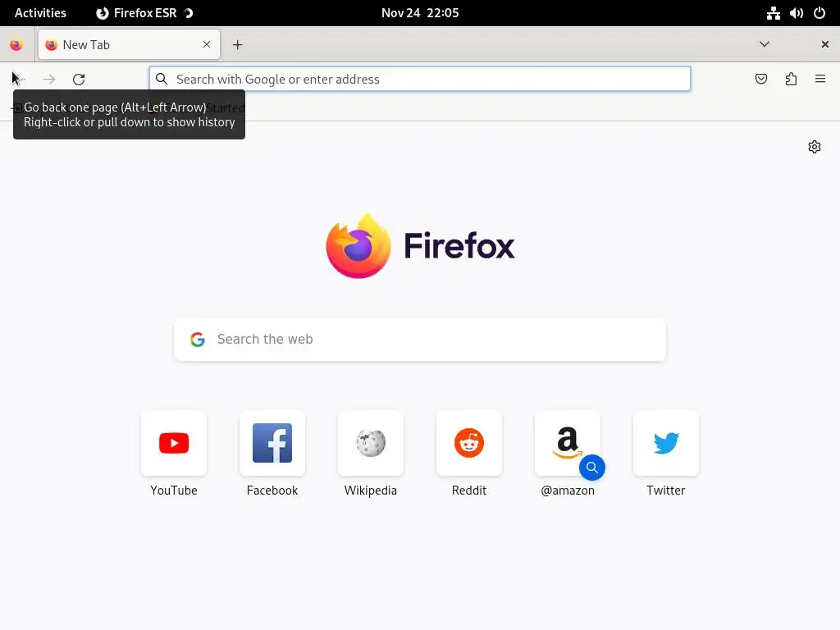Open the Twitter shortcut tile
This screenshot has height=630, width=840.
coord(666,443)
